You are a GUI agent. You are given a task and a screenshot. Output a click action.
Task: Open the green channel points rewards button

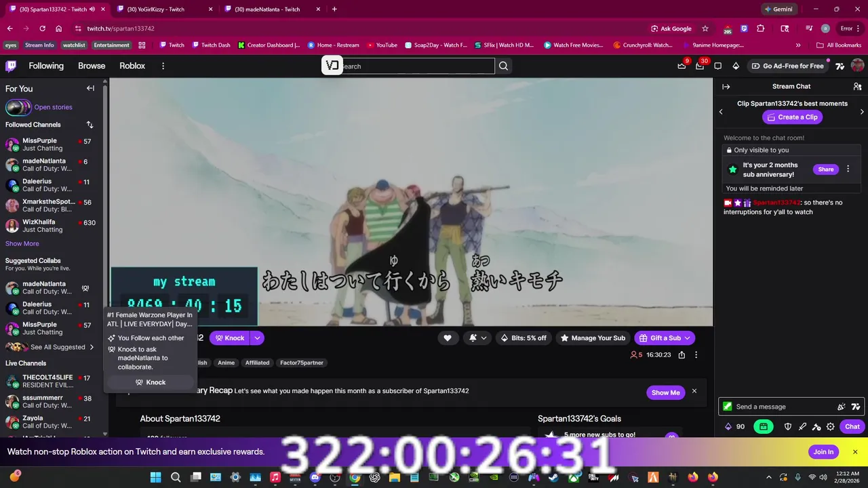(x=764, y=426)
